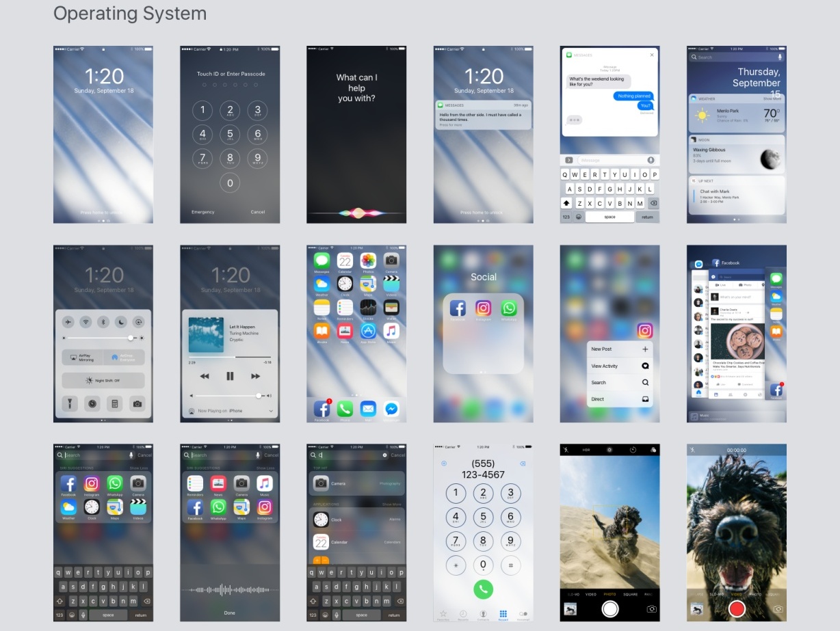
Task: Enable Do Not Disturb in Control Center
Action: tap(120, 322)
